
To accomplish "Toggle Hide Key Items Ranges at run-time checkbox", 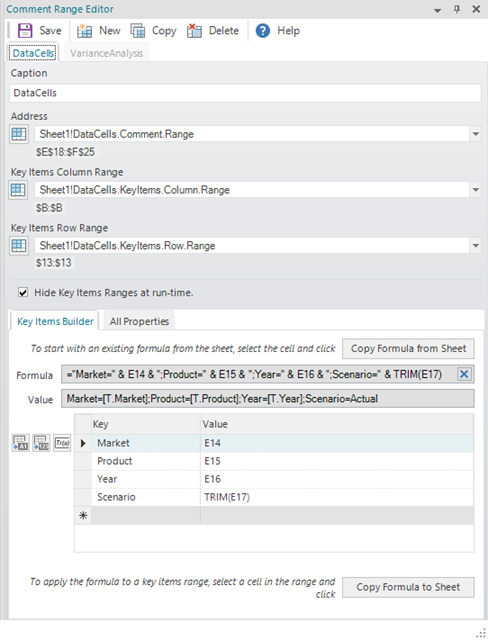I will pyautogui.click(x=23, y=292).
